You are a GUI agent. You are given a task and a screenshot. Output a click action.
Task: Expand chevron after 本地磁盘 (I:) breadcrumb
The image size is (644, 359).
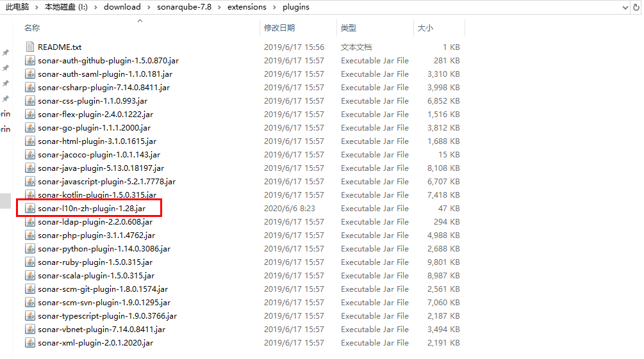pos(95,8)
